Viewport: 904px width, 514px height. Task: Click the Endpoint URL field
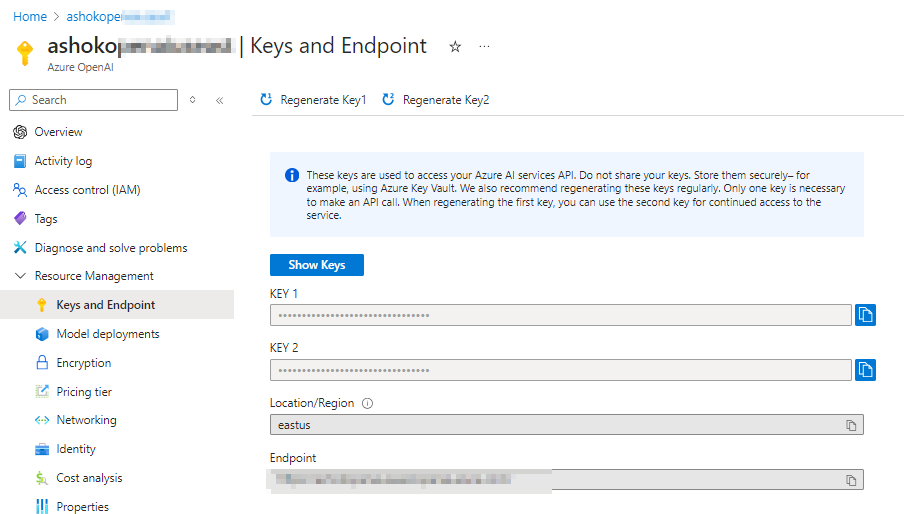click(x=567, y=479)
